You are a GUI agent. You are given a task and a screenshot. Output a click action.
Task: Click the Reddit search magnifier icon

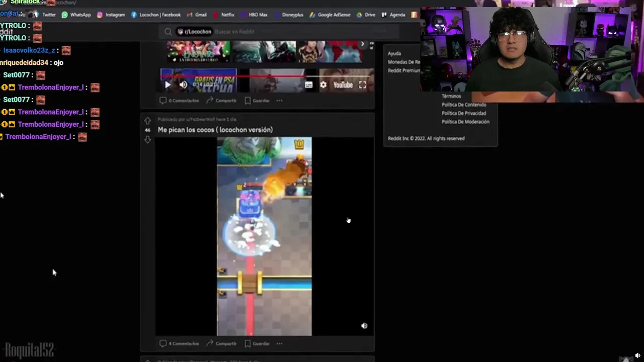pos(168,32)
